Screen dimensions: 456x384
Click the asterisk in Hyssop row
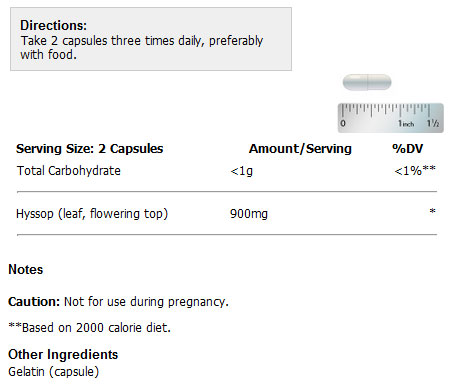tap(432, 211)
